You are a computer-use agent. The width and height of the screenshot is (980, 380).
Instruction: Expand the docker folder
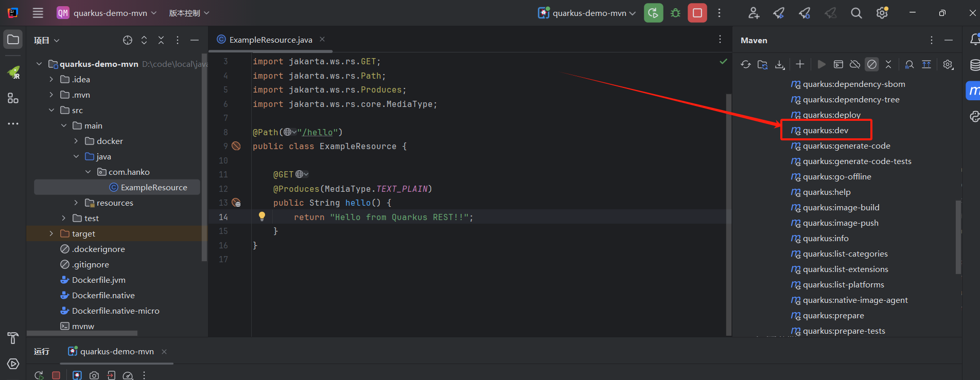(x=76, y=141)
